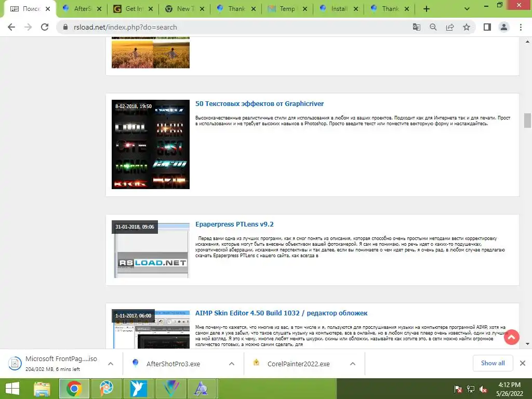Click the scrollbar down arrow
This screenshot has height=399, width=532.
[527, 344]
